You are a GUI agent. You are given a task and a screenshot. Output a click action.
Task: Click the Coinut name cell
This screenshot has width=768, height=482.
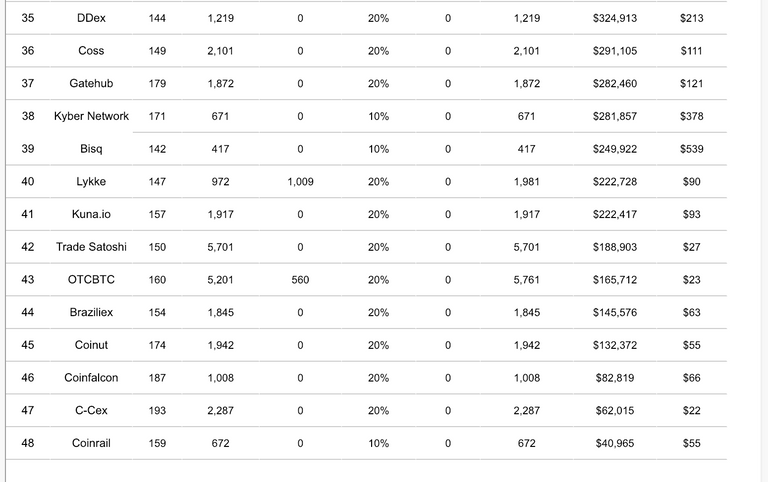click(91, 345)
